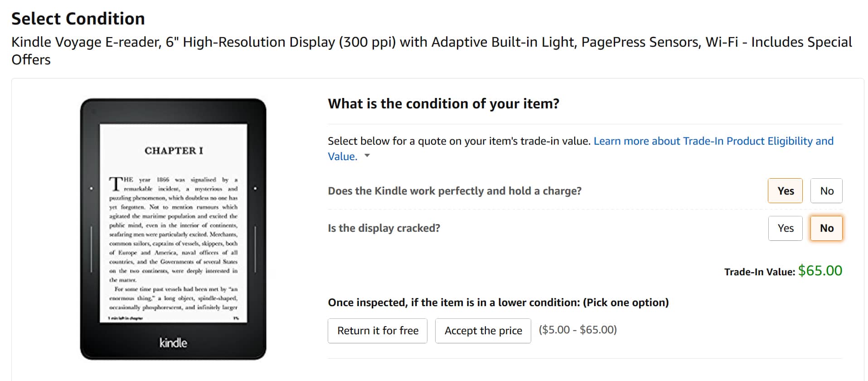Expand the arrow next to Value link
The width and height of the screenshot is (868, 381).
point(367,156)
